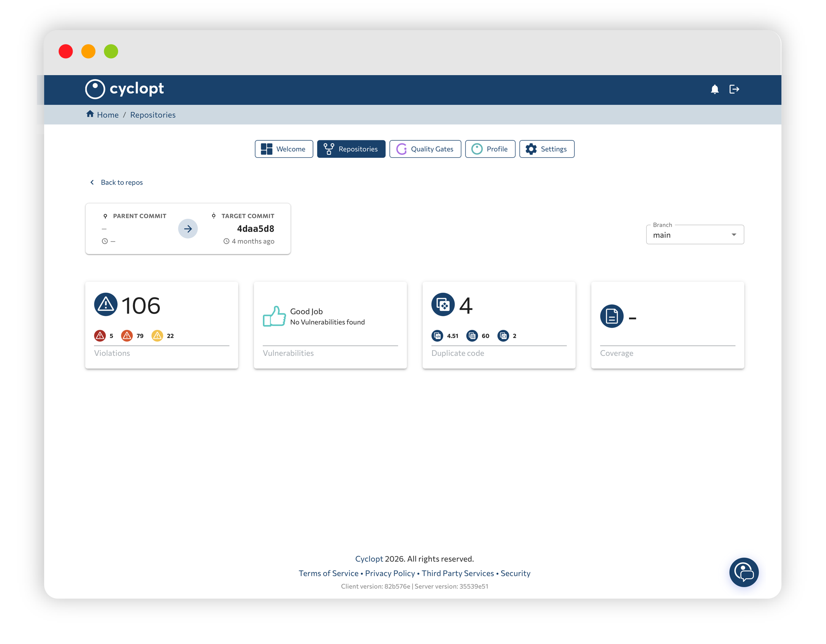Click No Vulnerabilities found text
This screenshot has width=826, height=644.
(x=328, y=322)
